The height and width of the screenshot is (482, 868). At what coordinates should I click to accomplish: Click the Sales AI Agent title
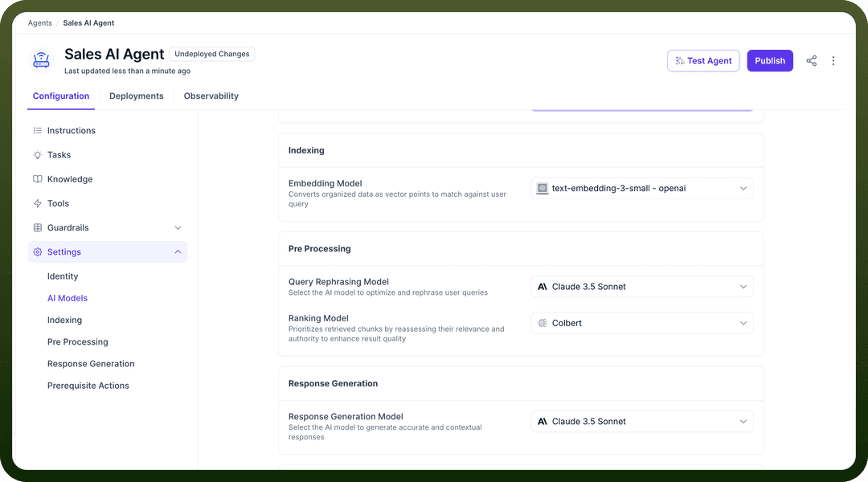coord(114,55)
